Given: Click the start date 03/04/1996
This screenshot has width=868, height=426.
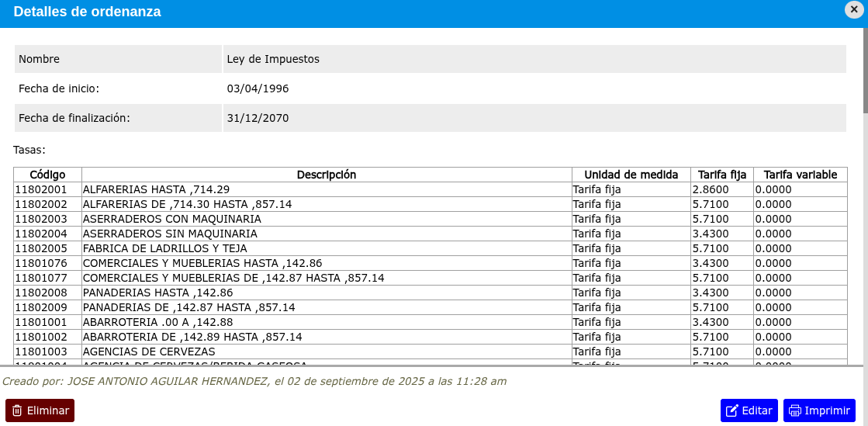Looking at the screenshot, I should click(x=258, y=88).
